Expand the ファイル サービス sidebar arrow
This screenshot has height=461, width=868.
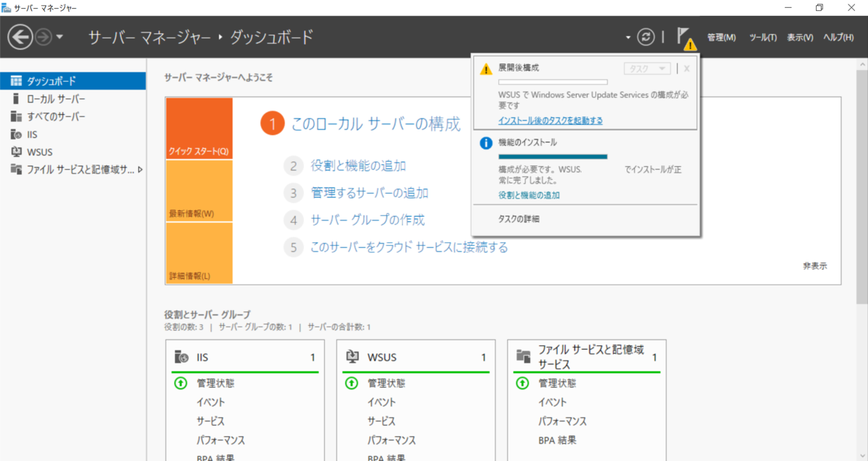pos(140,170)
